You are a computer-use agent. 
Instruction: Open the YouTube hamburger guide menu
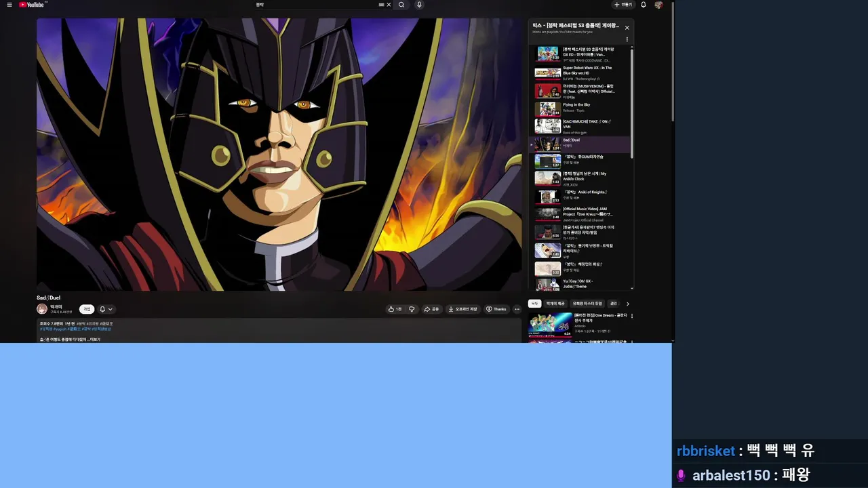(9, 5)
